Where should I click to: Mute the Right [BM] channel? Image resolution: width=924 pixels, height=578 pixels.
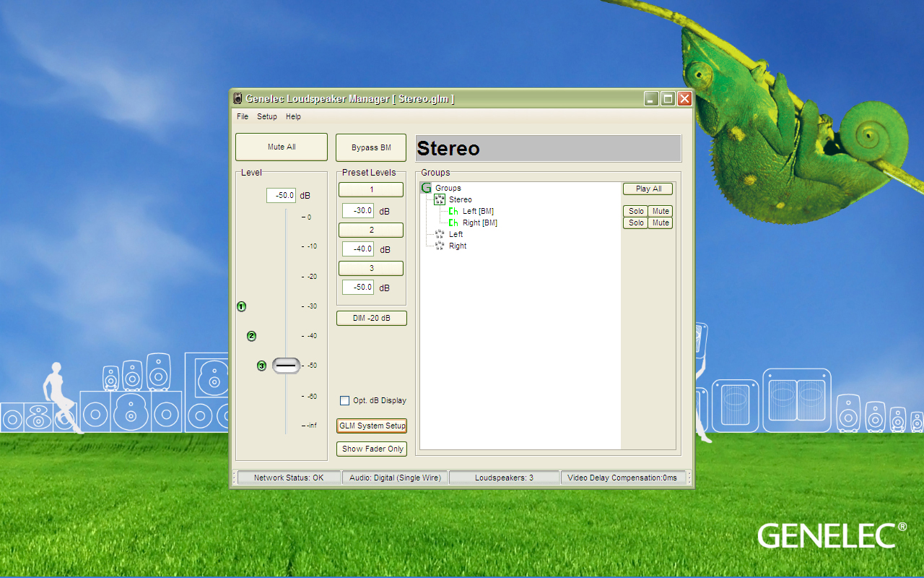(661, 223)
